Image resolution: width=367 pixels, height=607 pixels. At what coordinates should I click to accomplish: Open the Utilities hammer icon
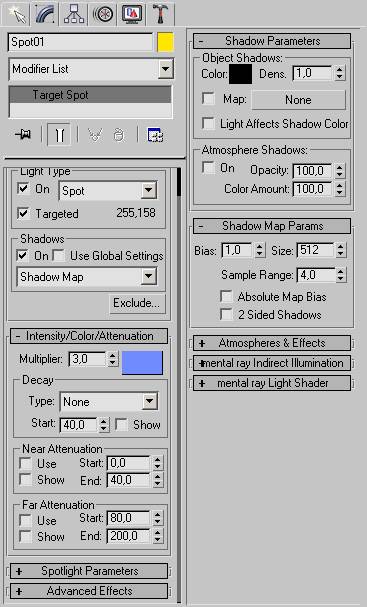point(161,14)
